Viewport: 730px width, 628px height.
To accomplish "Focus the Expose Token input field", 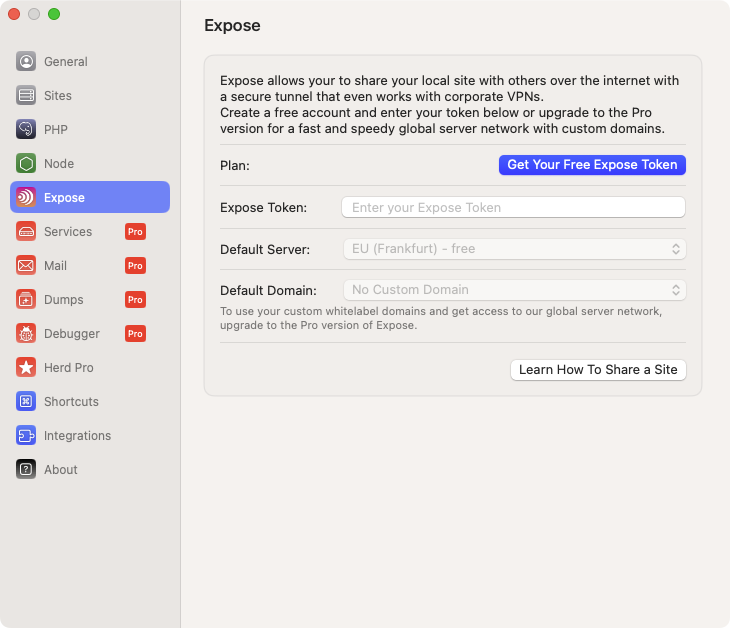I will [x=513, y=207].
